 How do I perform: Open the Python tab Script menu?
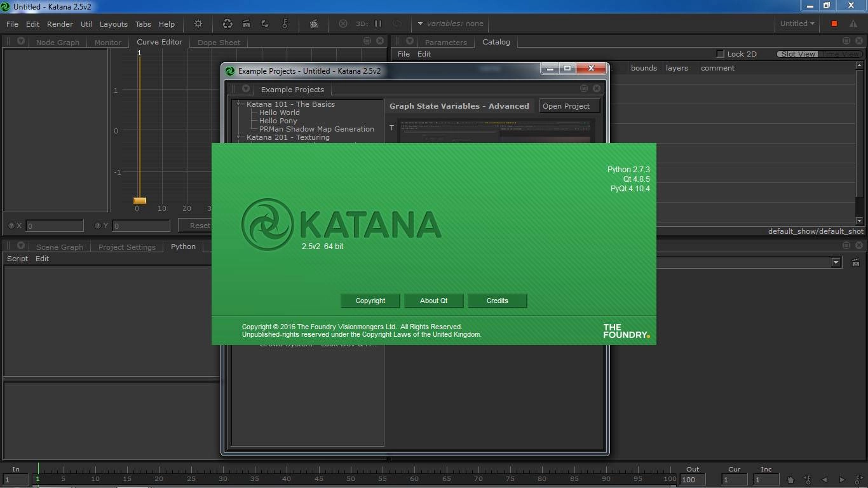pos(17,259)
